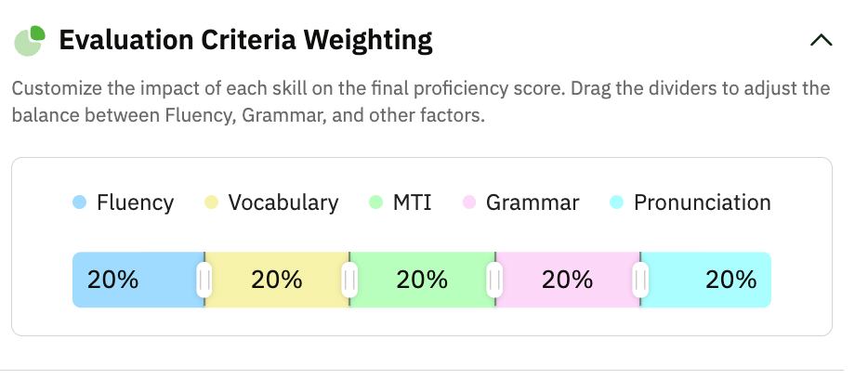The height and width of the screenshot is (379, 868).
Task: Click the pink Grammar legend dot
Action: click(469, 203)
